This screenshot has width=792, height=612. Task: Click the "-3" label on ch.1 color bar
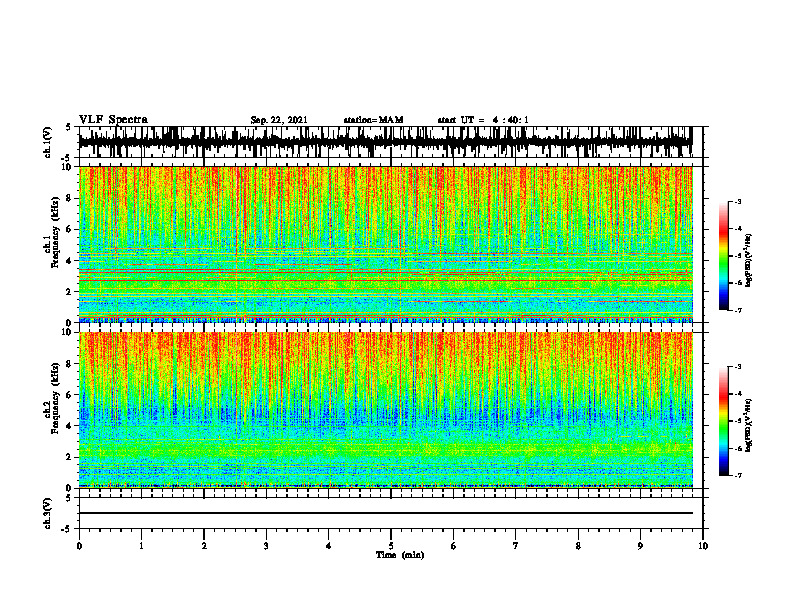point(738,202)
